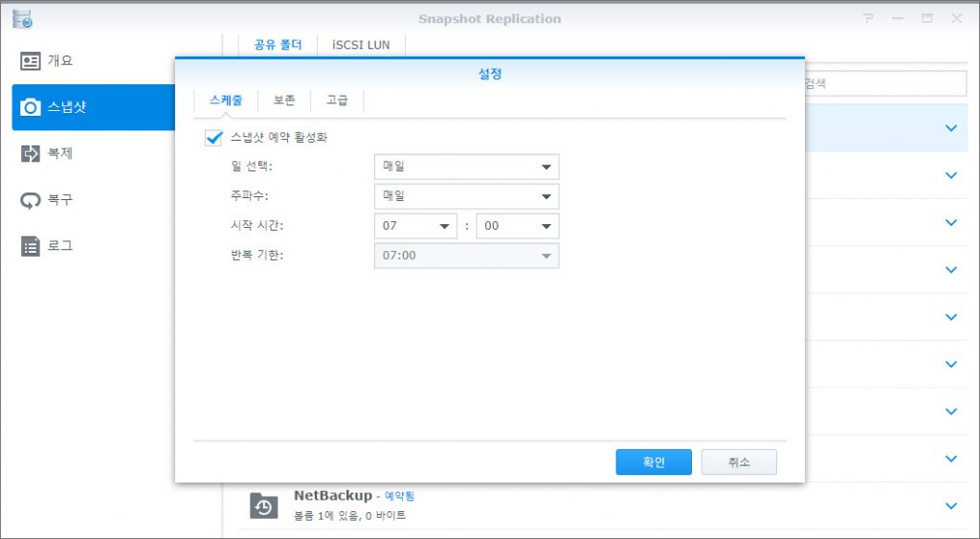The image size is (980, 539).
Task: Switch to the 고급 tab
Action: tap(337, 101)
